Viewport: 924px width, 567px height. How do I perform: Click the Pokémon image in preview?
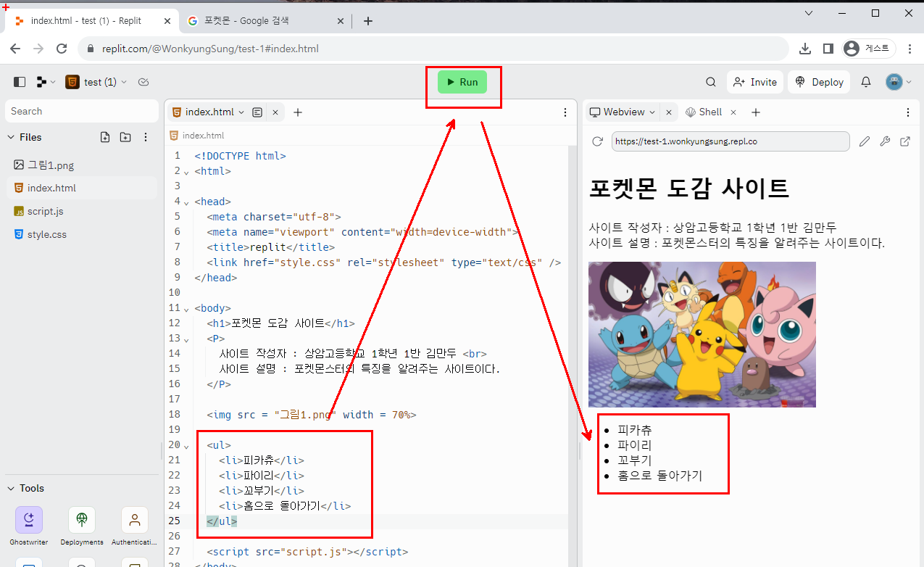[702, 334]
